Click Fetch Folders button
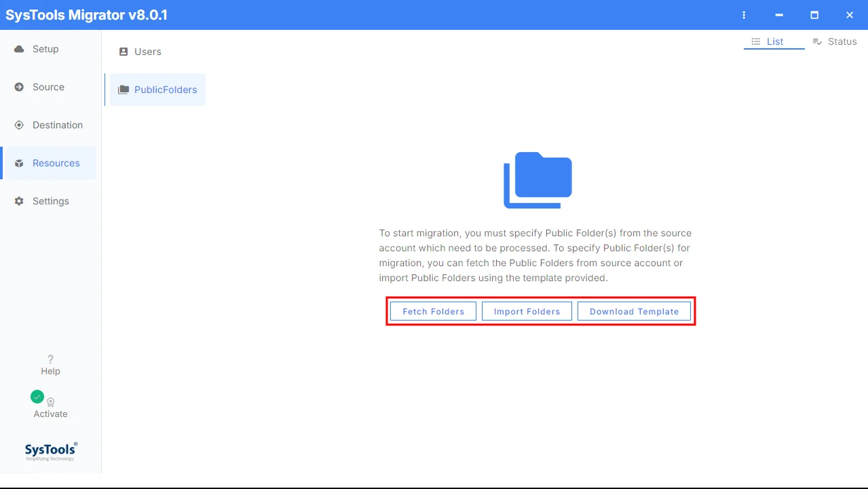868x489 pixels. (433, 311)
